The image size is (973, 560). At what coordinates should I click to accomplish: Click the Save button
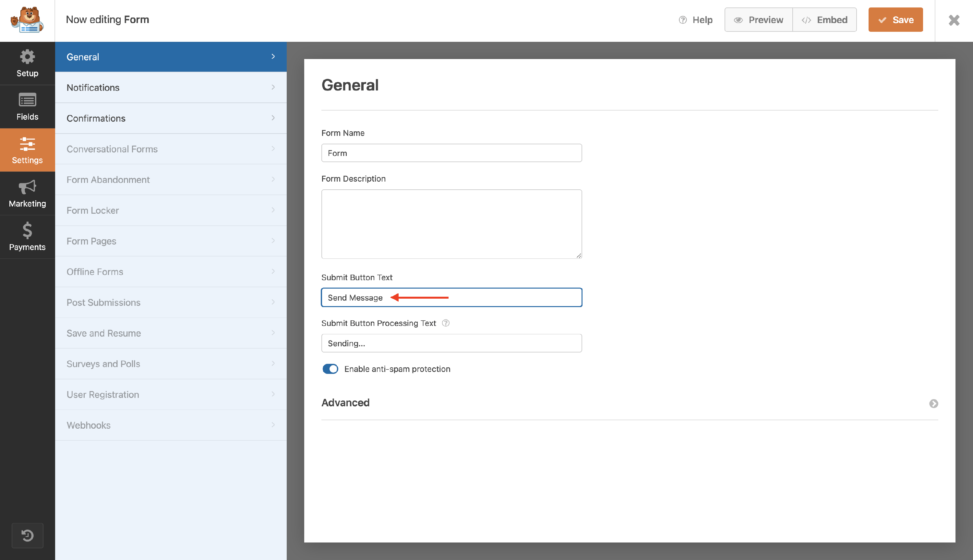point(895,20)
